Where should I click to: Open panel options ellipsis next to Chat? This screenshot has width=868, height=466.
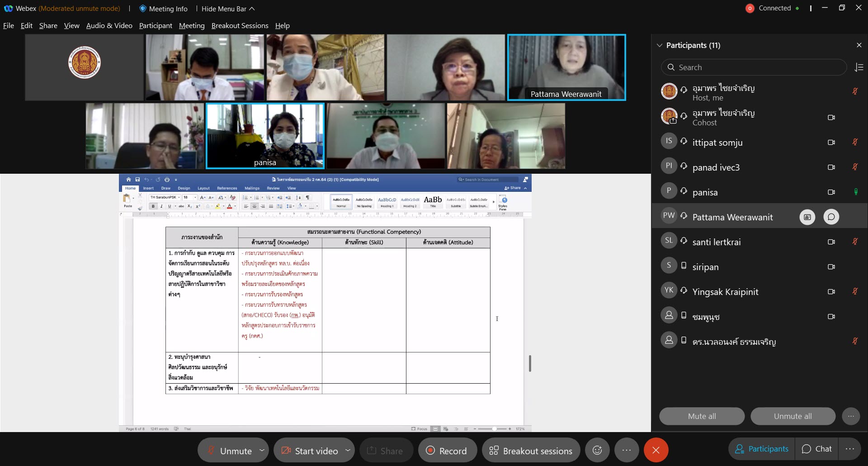pyautogui.click(x=850, y=449)
